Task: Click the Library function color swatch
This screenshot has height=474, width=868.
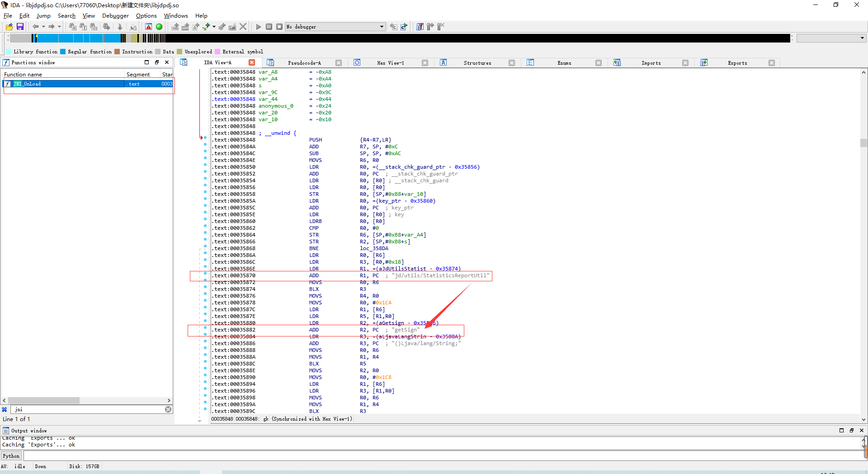Action: pos(9,52)
